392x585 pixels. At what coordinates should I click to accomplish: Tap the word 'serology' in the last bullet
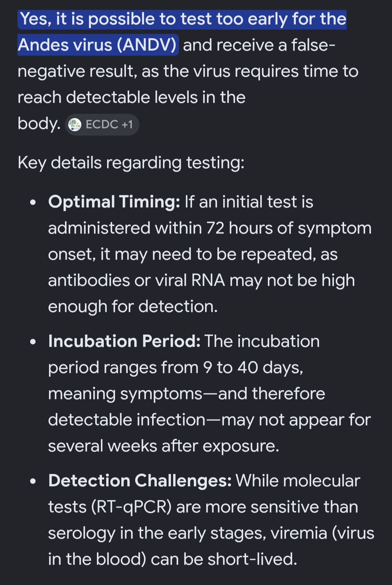click(x=82, y=534)
